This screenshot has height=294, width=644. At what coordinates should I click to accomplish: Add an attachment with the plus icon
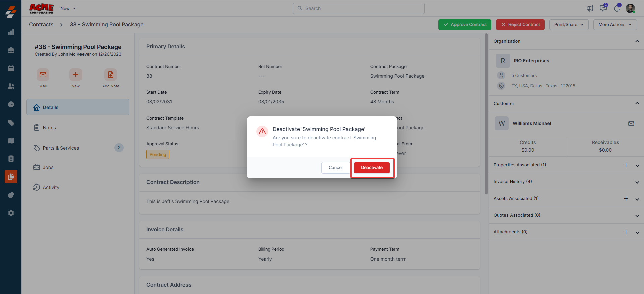tap(626, 232)
